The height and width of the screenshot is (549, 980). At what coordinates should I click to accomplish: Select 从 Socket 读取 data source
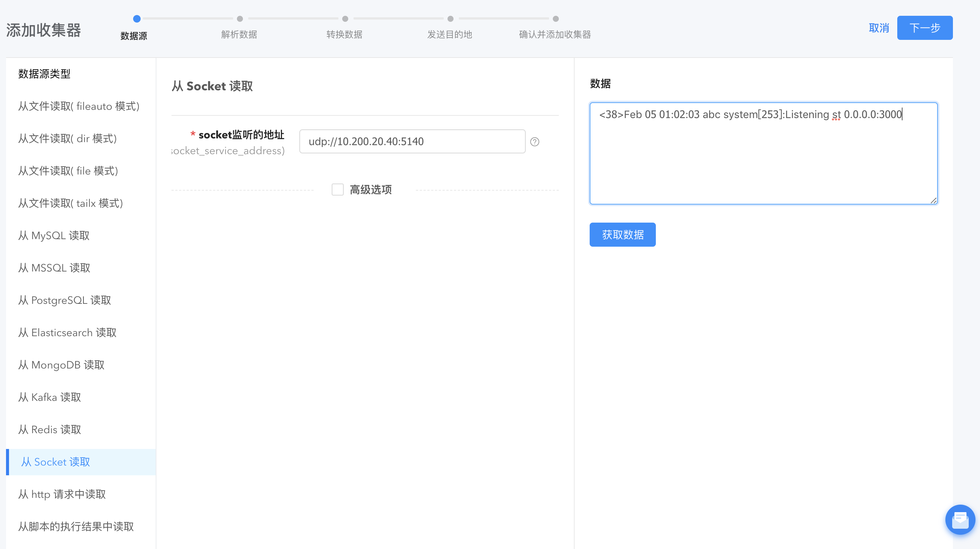tap(81, 462)
